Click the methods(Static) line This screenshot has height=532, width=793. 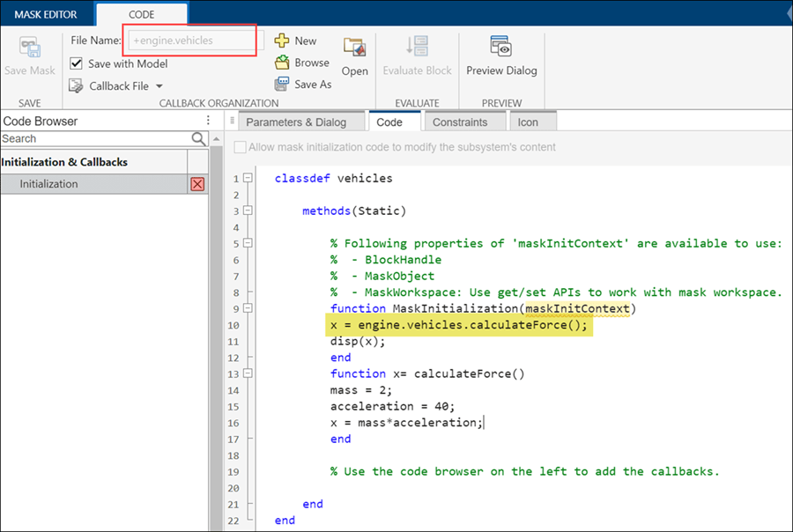[x=354, y=211]
